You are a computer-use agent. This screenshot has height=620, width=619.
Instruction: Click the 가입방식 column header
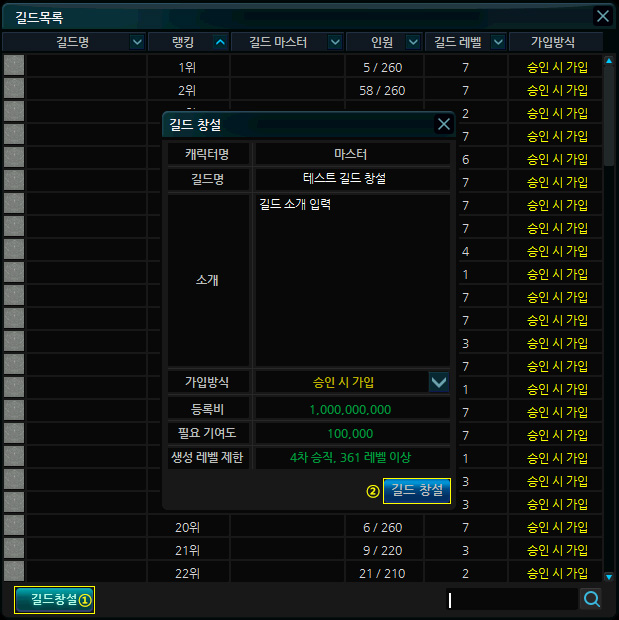pyautogui.click(x=556, y=42)
